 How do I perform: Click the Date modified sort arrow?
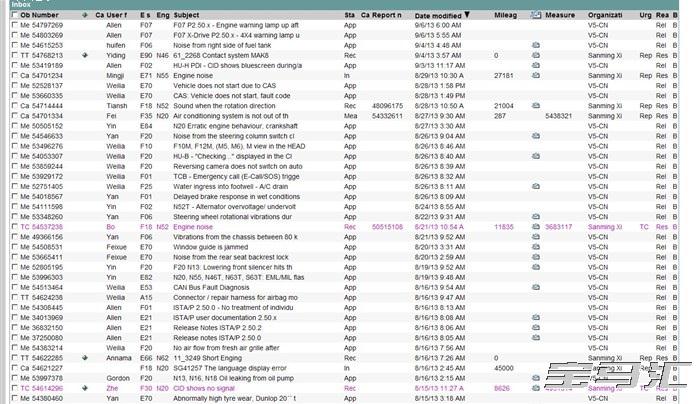467,15
